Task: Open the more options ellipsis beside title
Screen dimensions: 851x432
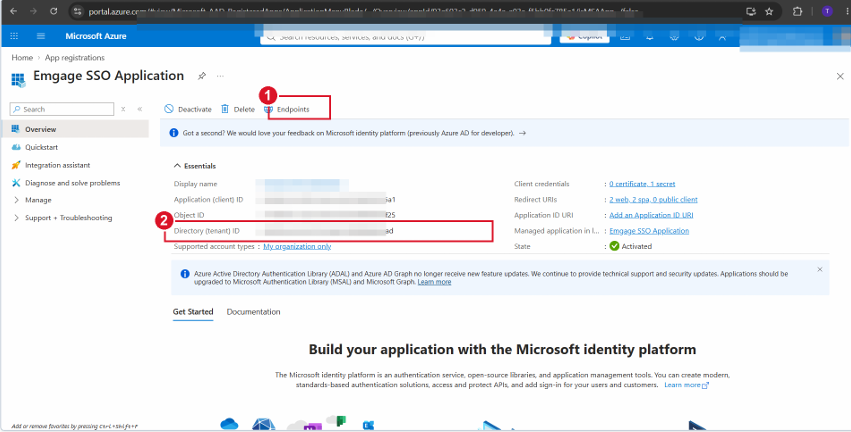Action: point(220,76)
